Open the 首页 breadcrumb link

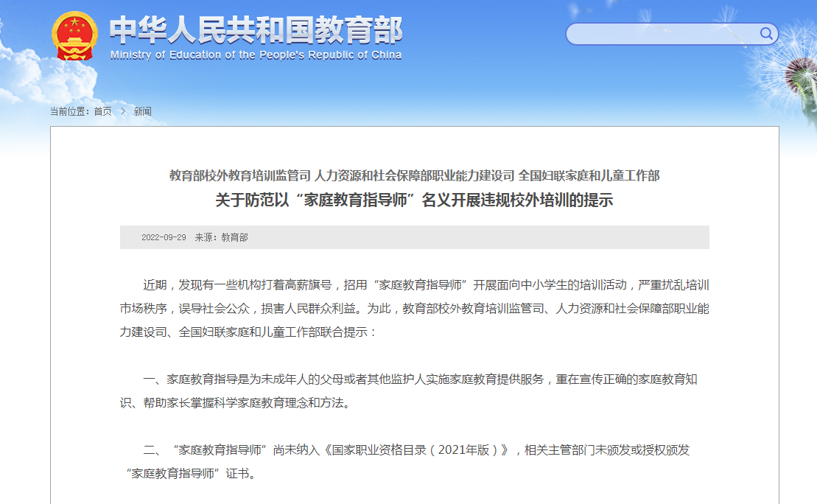(x=102, y=111)
